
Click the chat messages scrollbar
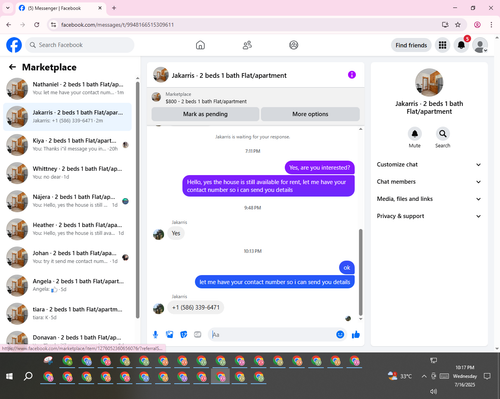click(360, 272)
